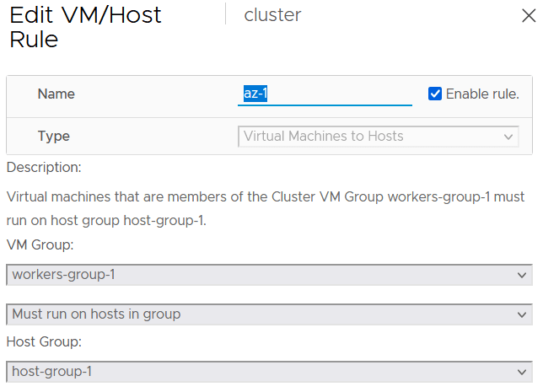Close the Edit VM/Host Rule dialog
The height and width of the screenshot is (392, 543).
pos(528,16)
